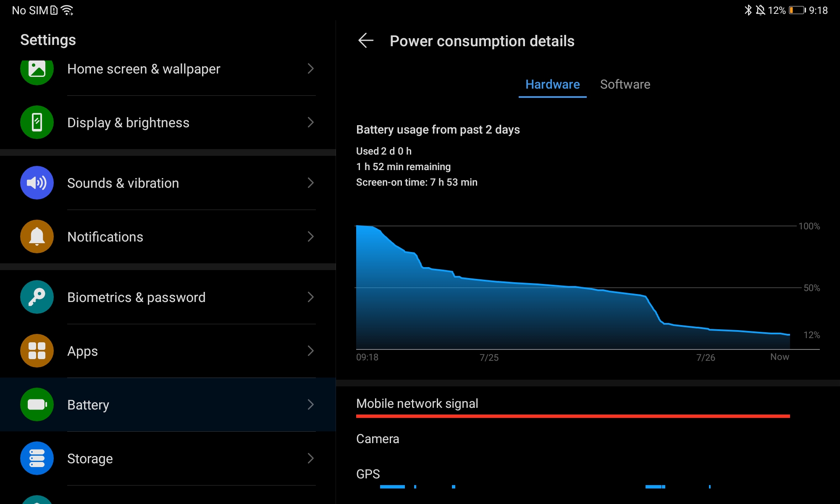The height and width of the screenshot is (504, 840).
Task: Tap the Biometrics & password key icon
Action: [x=37, y=297]
